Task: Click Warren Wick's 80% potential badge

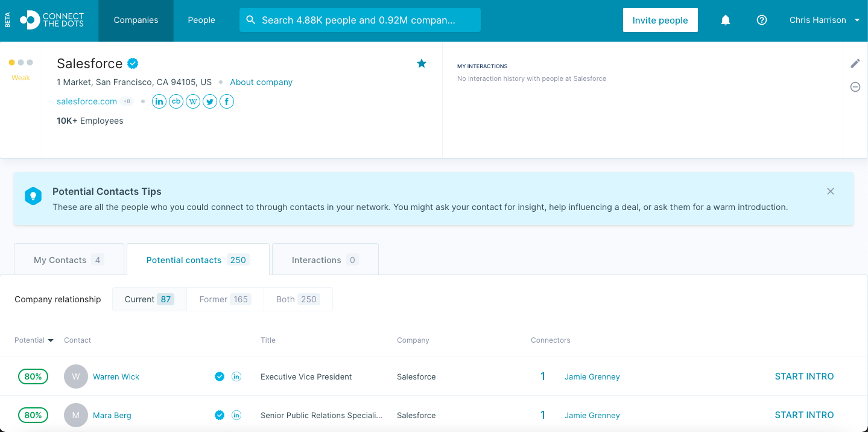Action: [x=33, y=376]
